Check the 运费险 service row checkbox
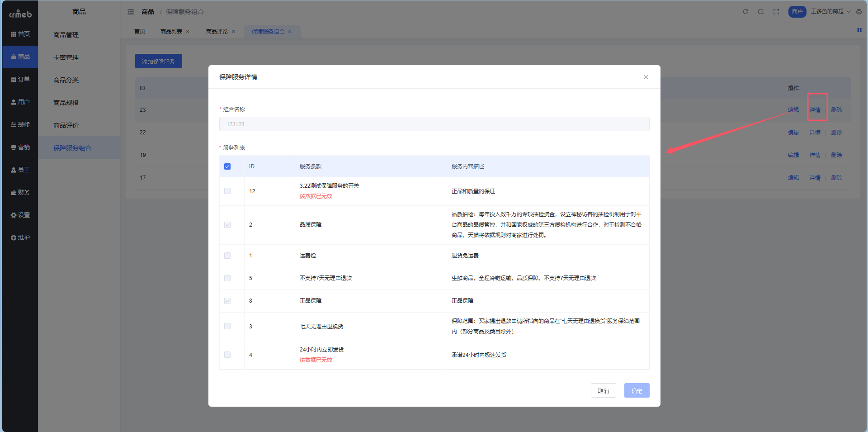 227,256
